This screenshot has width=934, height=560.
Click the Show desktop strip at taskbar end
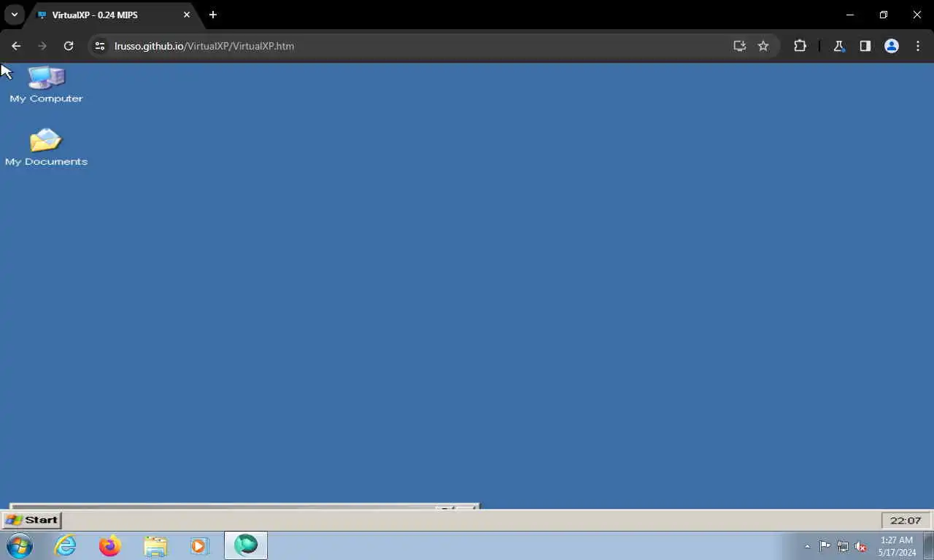pos(929,545)
